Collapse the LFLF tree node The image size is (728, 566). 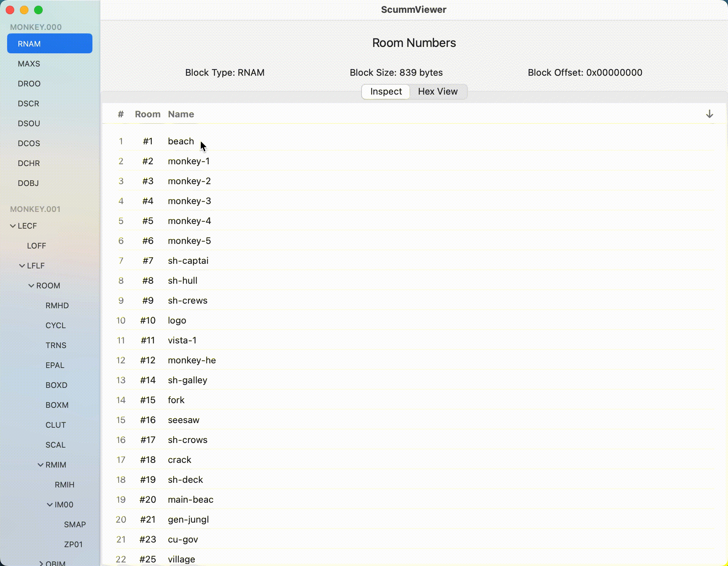tap(22, 266)
